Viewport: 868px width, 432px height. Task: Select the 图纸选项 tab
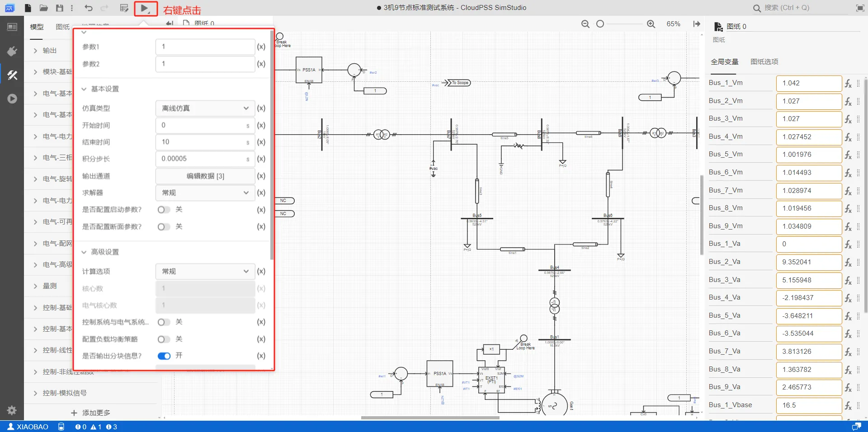coord(764,62)
